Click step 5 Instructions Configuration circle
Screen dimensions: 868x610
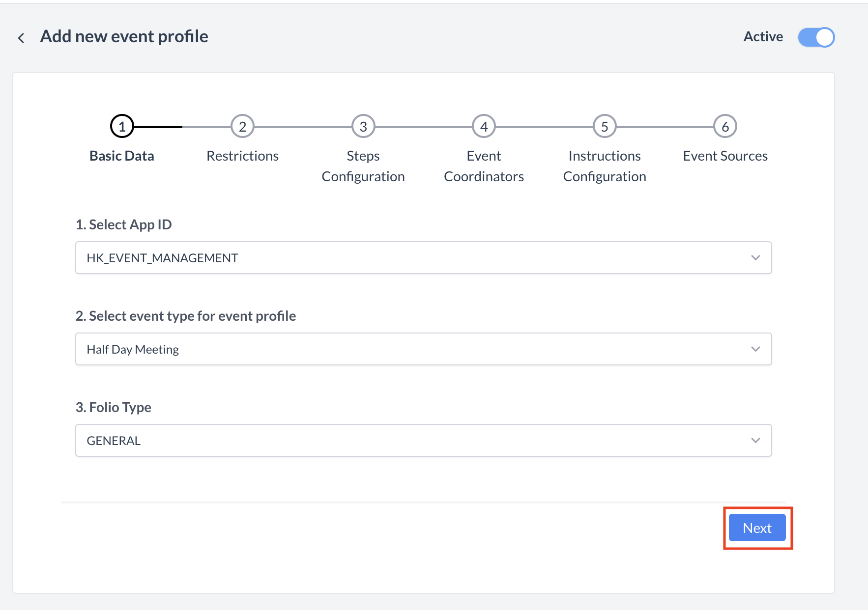tap(605, 126)
